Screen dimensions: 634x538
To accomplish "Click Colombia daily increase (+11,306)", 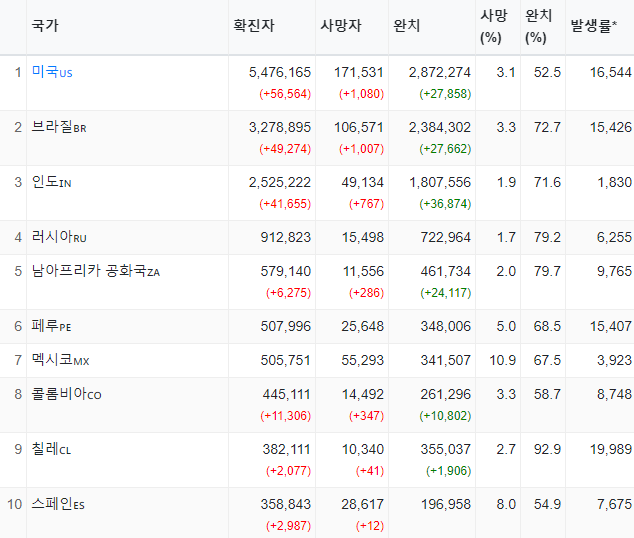I will click(285, 416).
